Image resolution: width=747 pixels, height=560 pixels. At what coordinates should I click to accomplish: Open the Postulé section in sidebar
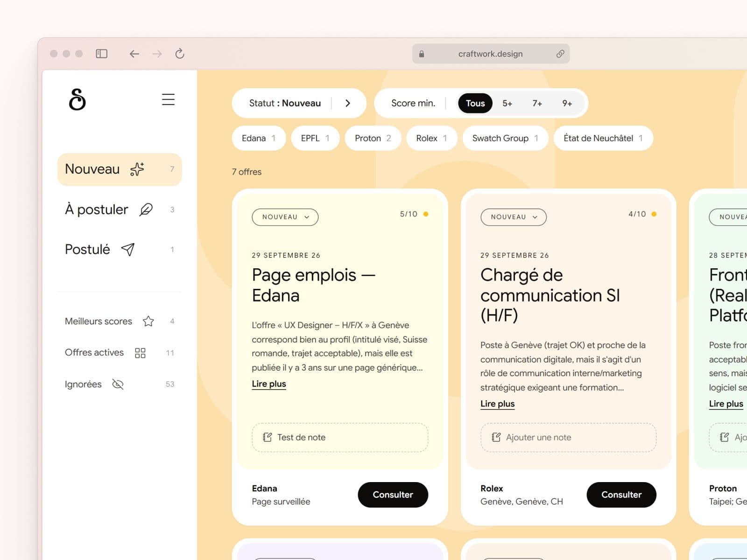coord(120,249)
